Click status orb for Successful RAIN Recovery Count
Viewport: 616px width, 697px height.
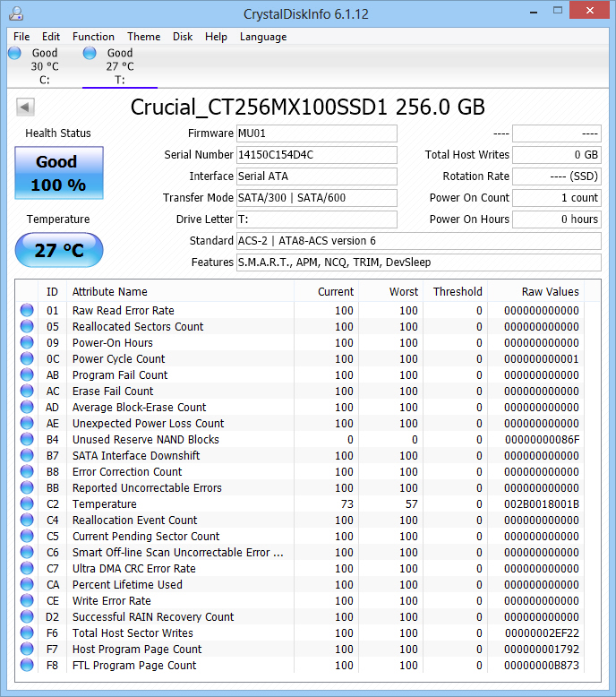[x=27, y=616]
